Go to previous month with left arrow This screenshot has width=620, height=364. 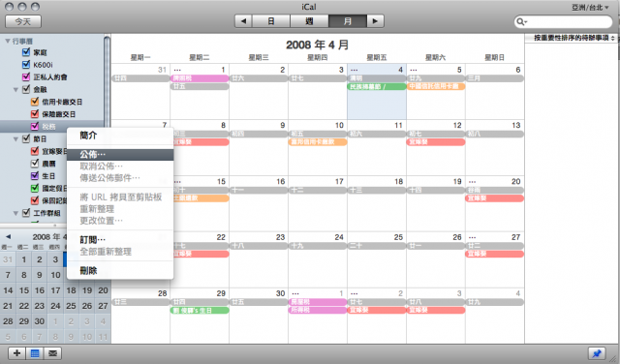tap(243, 21)
